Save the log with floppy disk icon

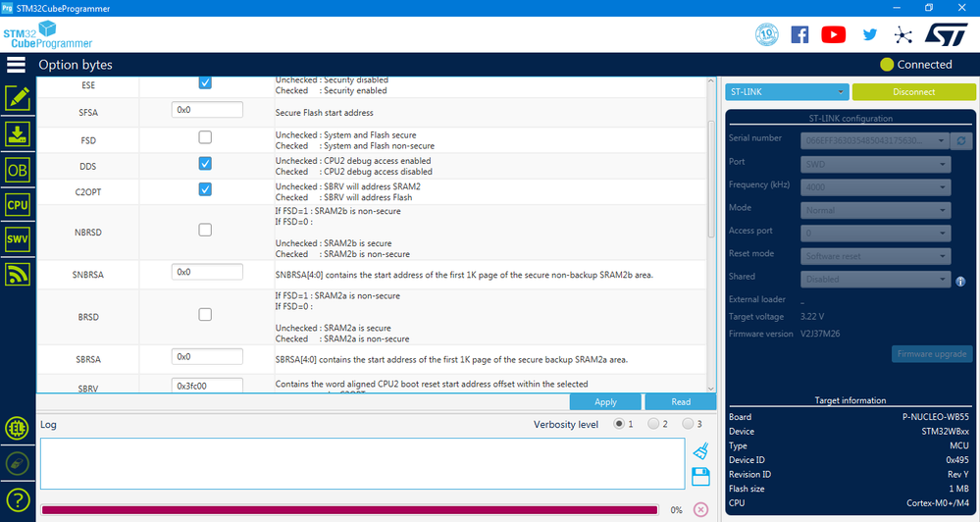pyautogui.click(x=700, y=476)
